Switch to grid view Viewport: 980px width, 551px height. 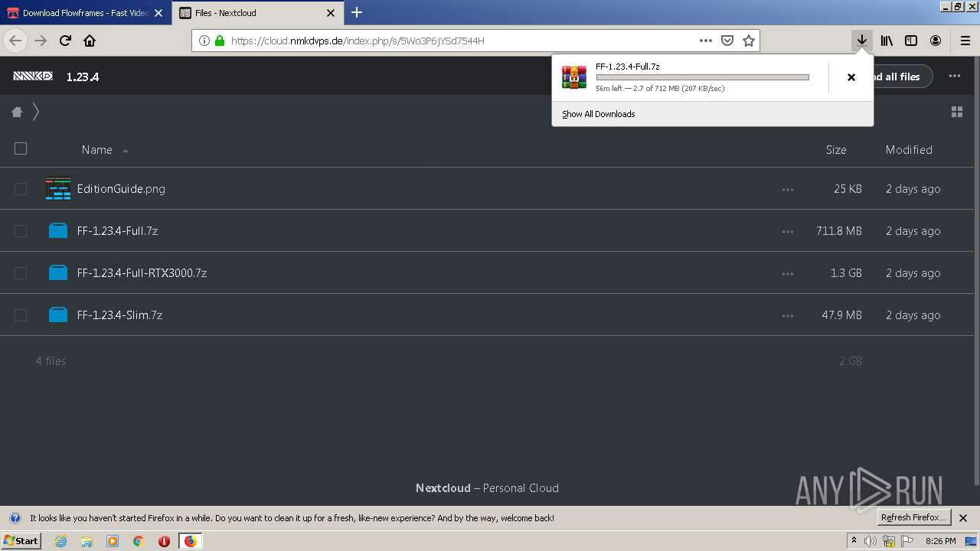tap(956, 112)
